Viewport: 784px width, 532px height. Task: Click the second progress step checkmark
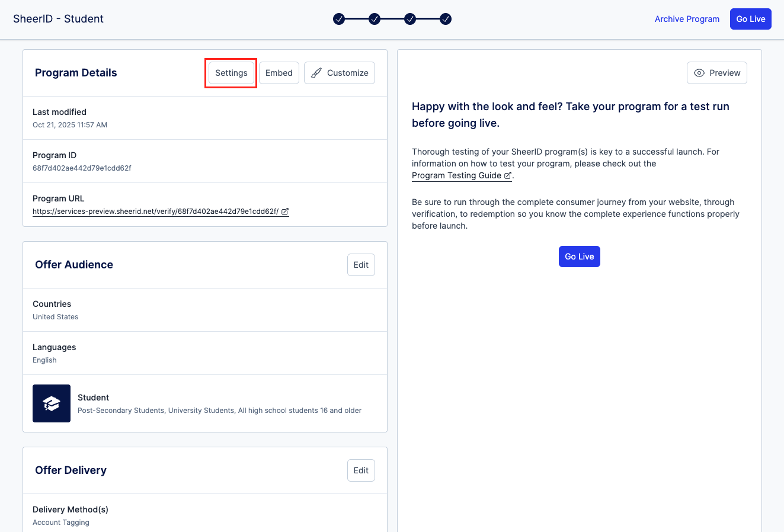[375, 19]
